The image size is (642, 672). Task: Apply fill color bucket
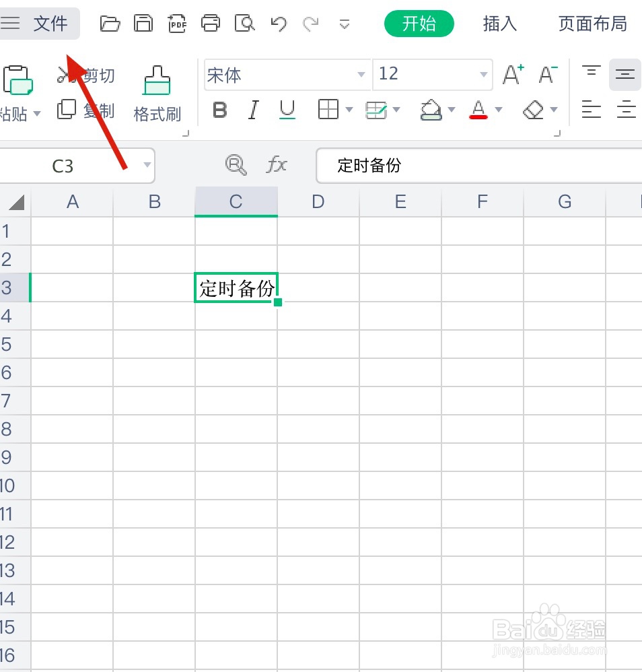point(431,110)
